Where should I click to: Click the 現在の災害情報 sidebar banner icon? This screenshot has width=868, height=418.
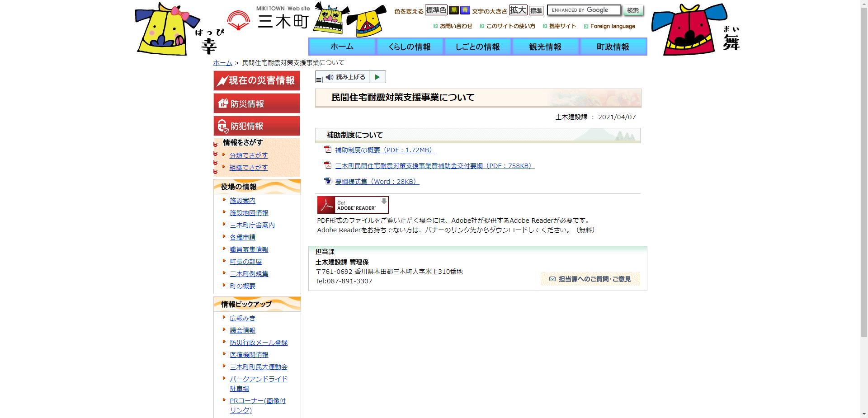pyautogui.click(x=223, y=80)
